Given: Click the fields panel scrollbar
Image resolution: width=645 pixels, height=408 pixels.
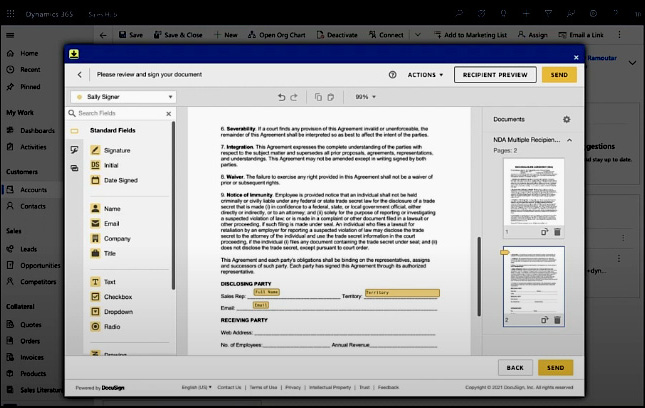Looking at the screenshot, I should click(173, 206).
